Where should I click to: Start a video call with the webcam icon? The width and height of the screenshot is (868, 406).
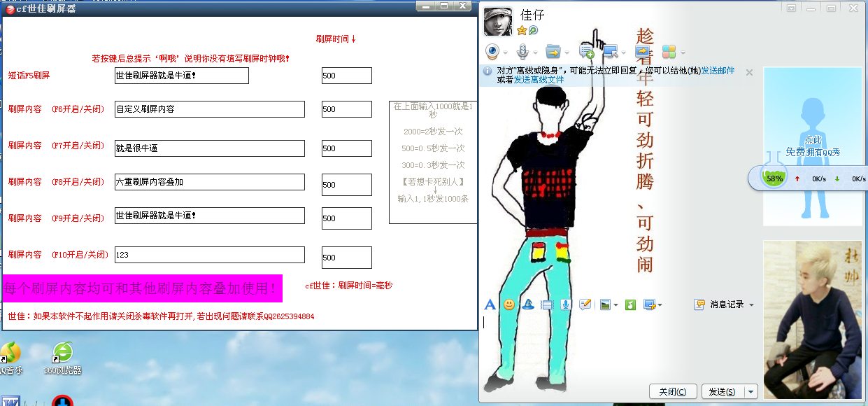pos(492,51)
